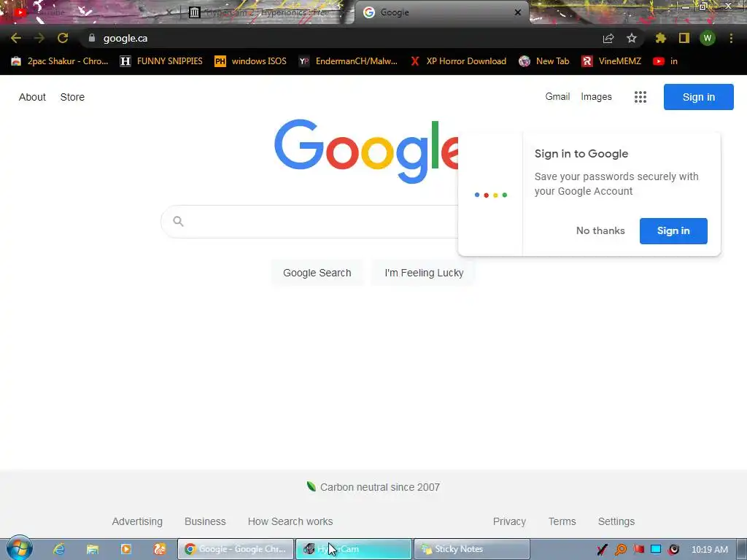Click the 10:19 AM taskbar clock
747x560 pixels.
coord(709,550)
